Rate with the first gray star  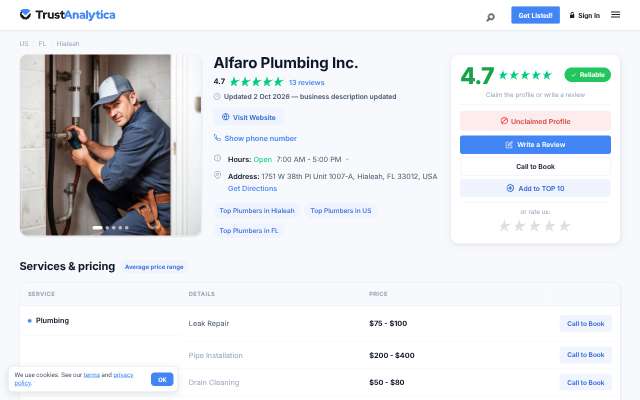(x=505, y=226)
